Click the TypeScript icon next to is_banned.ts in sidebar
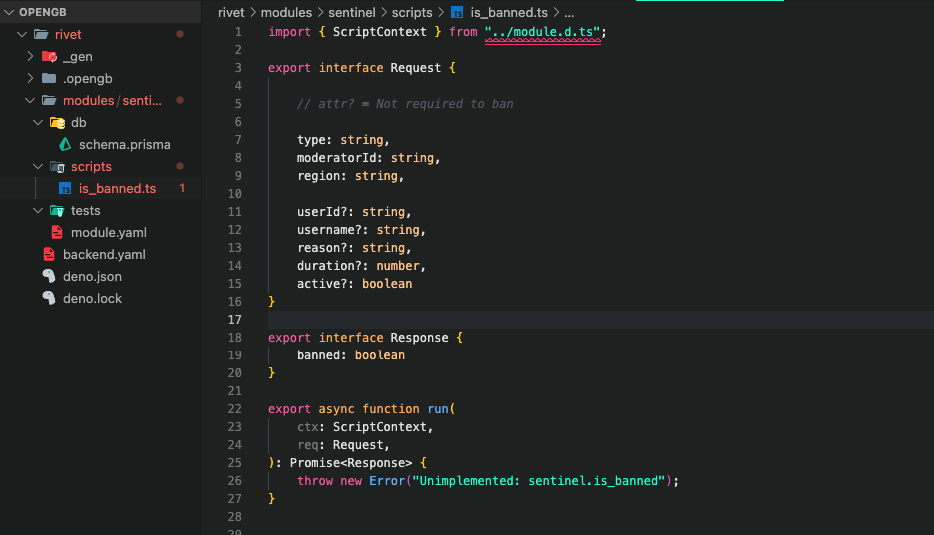This screenshot has height=535, width=934. tap(65, 189)
